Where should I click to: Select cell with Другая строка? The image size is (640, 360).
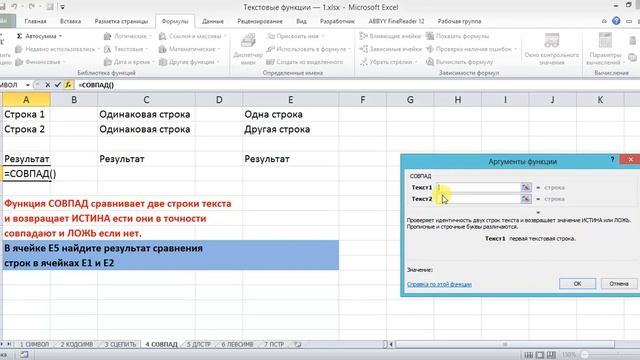[x=290, y=129]
